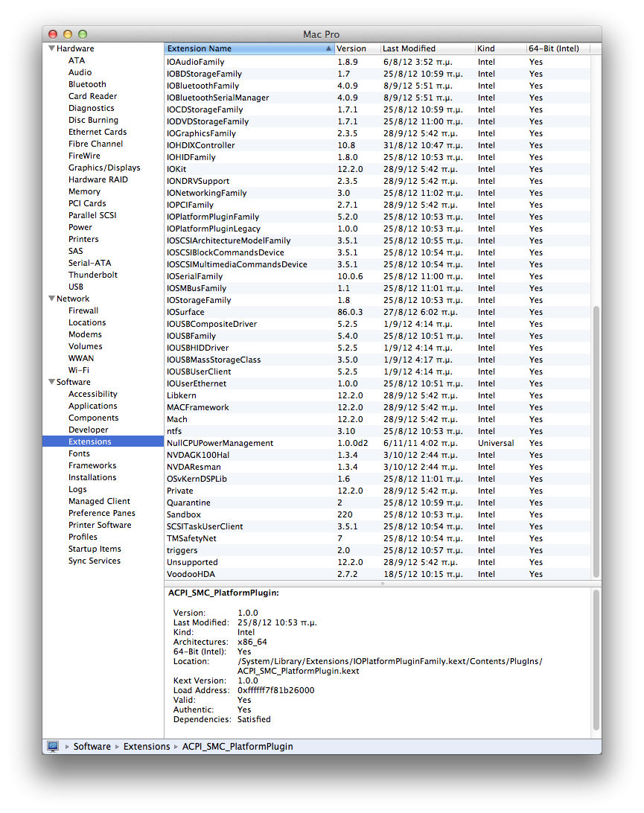Select Parallel SCSI in the sidebar
644x813 pixels.
click(x=92, y=215)
